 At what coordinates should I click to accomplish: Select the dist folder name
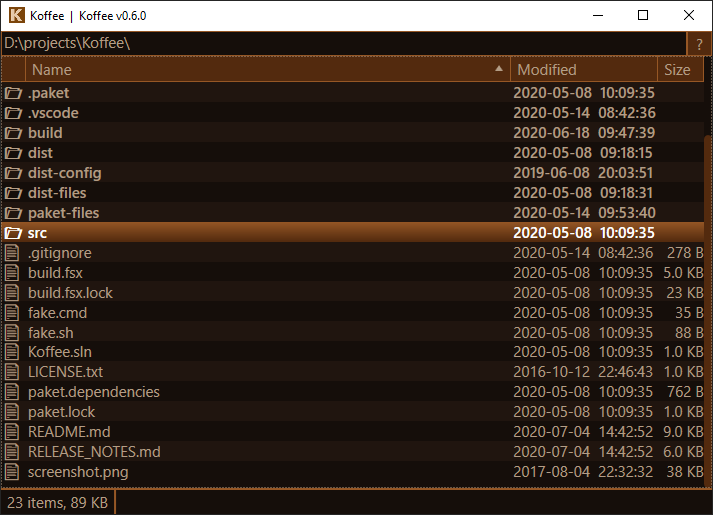tap(40, 153)
